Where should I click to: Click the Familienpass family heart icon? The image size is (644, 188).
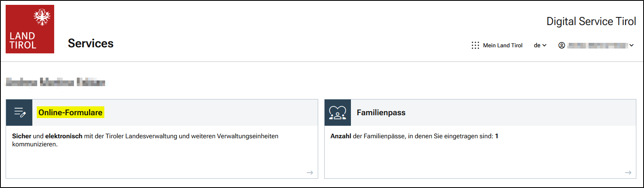(338, 113)
